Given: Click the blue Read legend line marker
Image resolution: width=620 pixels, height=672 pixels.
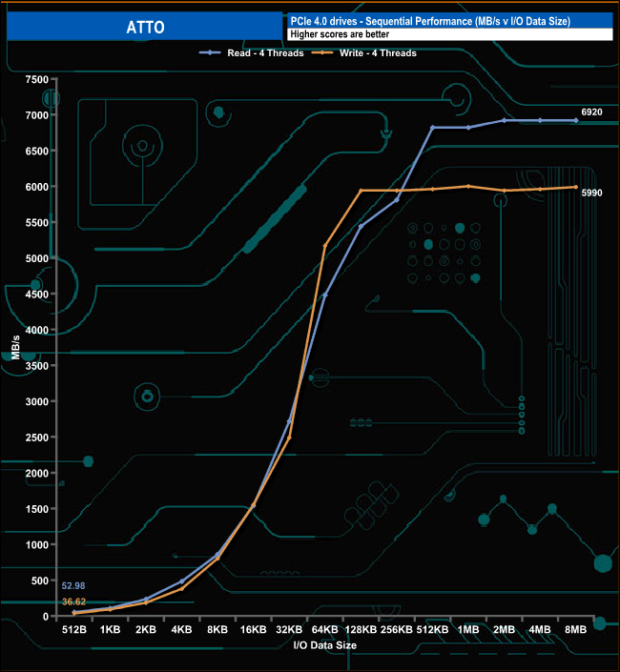Looking at the screenshot, I should point(212,53).
